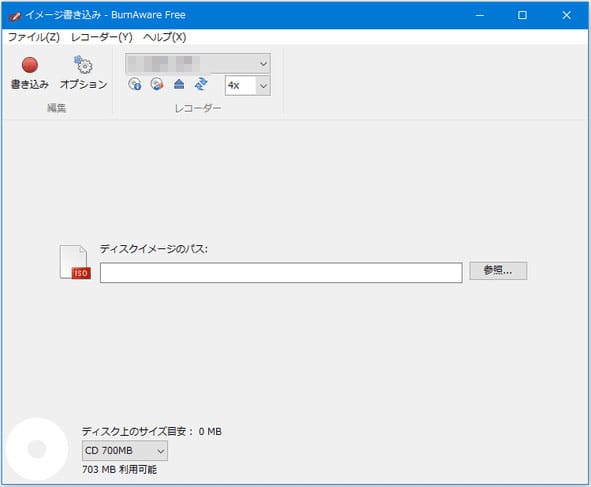Click the ディスクイメージのパス: label
Screen dimensions: 591x487
tap(154, 249)
